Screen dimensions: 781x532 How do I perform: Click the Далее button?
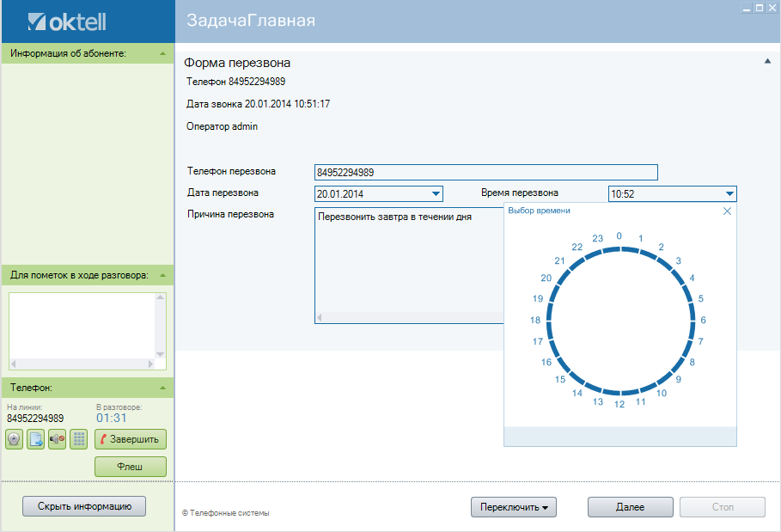(630, 507)
